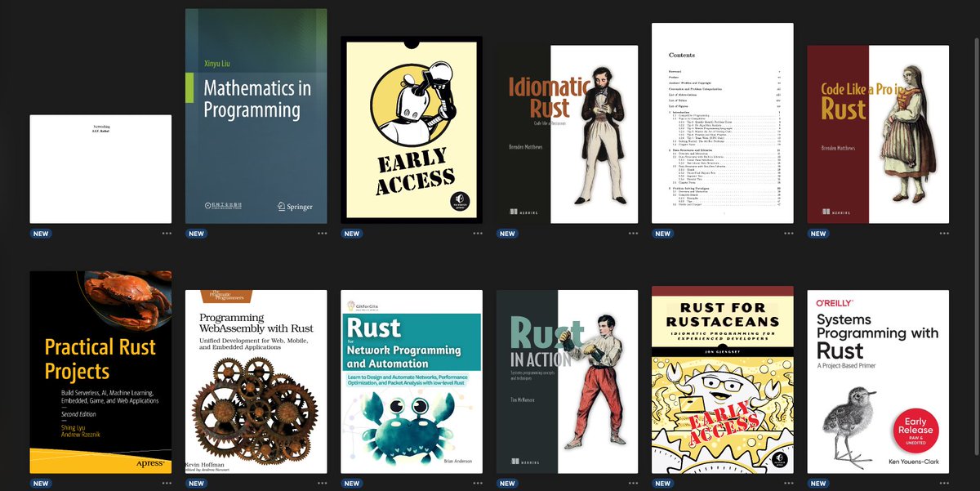Click the NEW badge under Mathematics in Programming
The height and width of the screenshot is (491, 980).
[x=196, y=234]
